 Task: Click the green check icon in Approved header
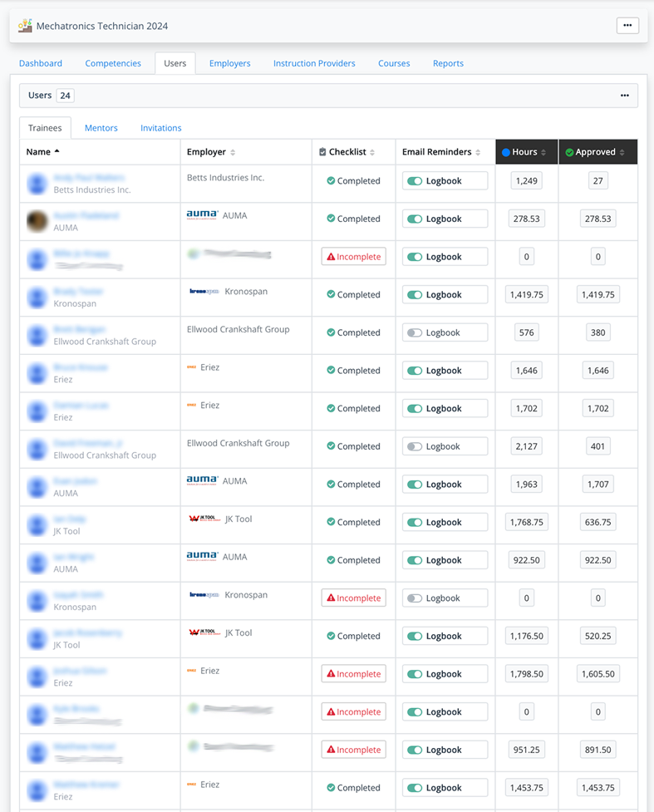[569, 152]
